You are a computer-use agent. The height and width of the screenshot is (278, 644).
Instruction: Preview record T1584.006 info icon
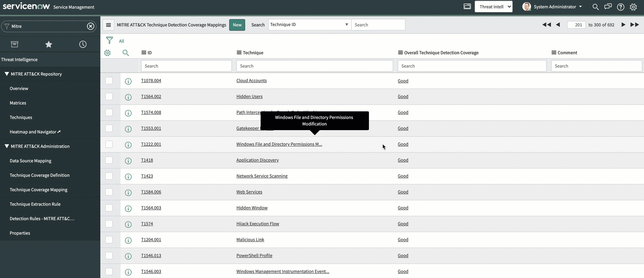[128, 193]
